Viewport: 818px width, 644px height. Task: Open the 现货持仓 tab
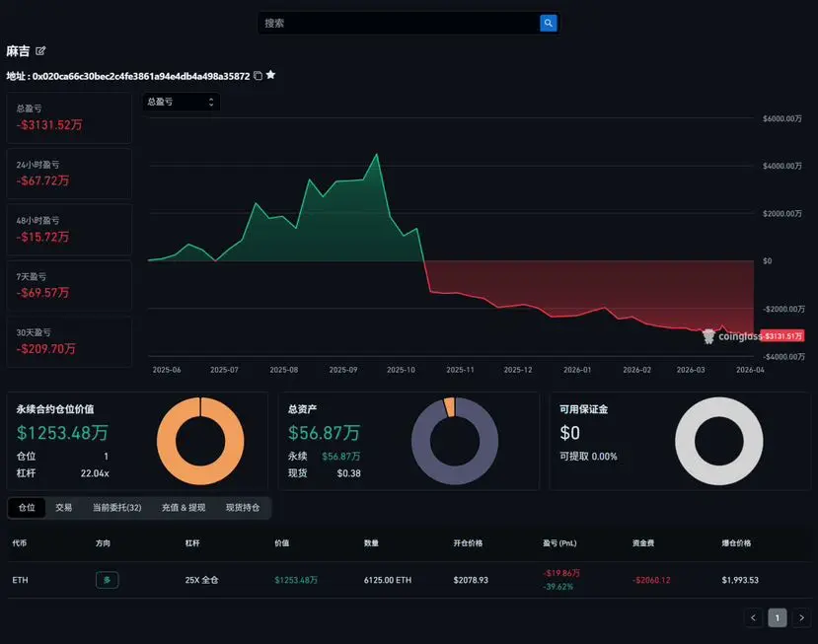coord(243,507)
